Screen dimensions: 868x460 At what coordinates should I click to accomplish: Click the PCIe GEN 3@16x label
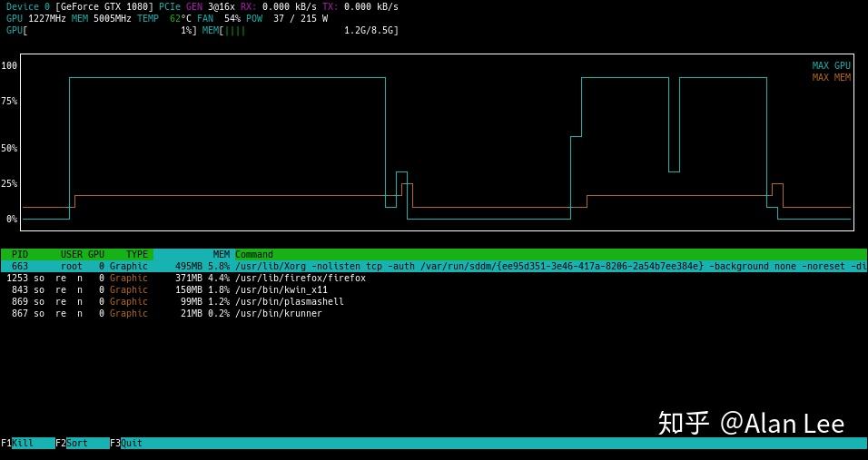196,6
